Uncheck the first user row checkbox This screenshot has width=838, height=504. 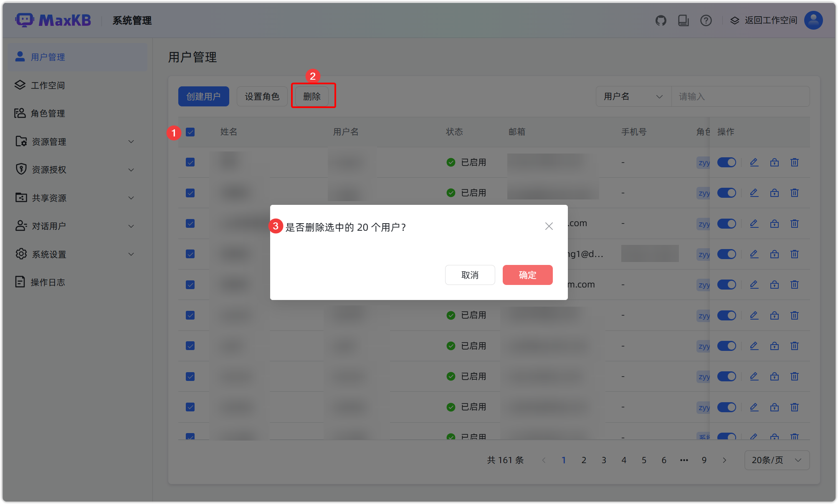point(190,162)
